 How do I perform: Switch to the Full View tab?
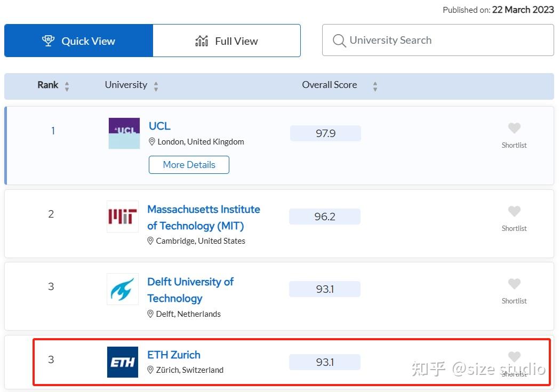click(227, 41)
